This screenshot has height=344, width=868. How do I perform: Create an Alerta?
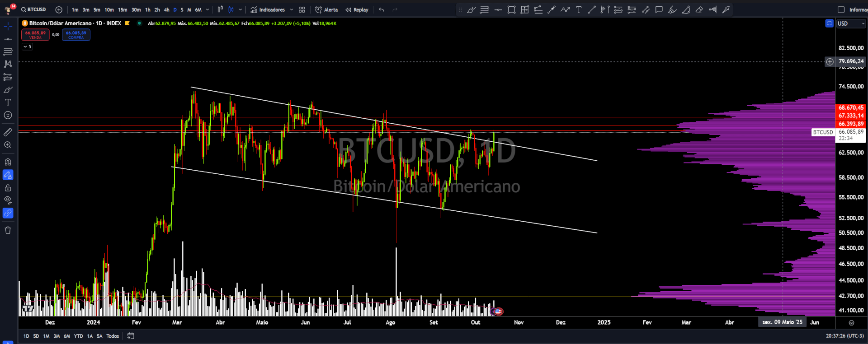point(326,9)
